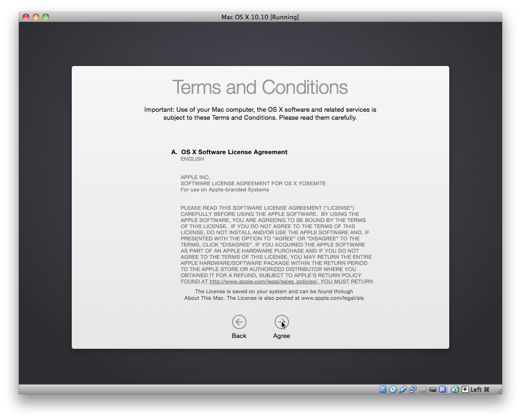This screenshot has width=521, height=420.
Task: Click the window resize grip in the status bar corner
Action: [x=499, y=391]
